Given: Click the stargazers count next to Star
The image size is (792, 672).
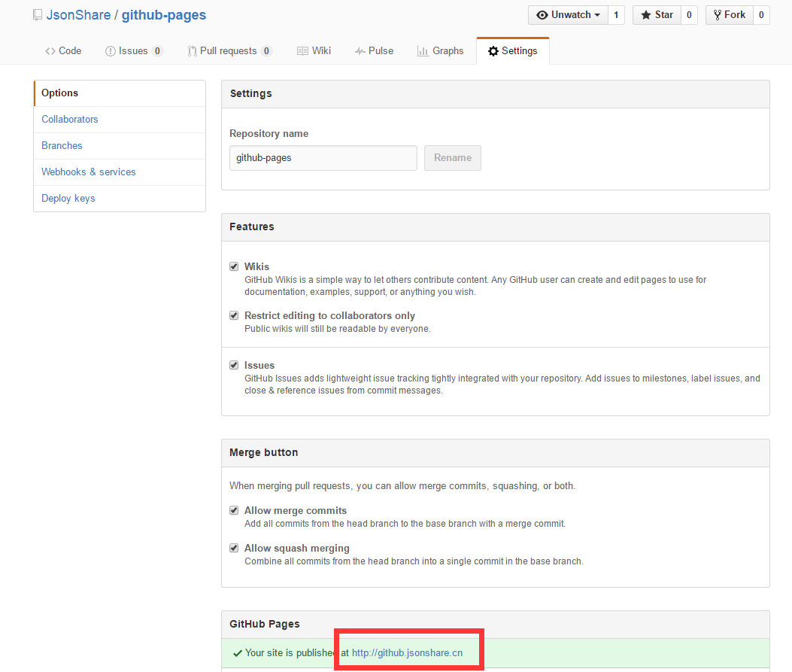Looking at the screenshot, I should tap(689, 15).
